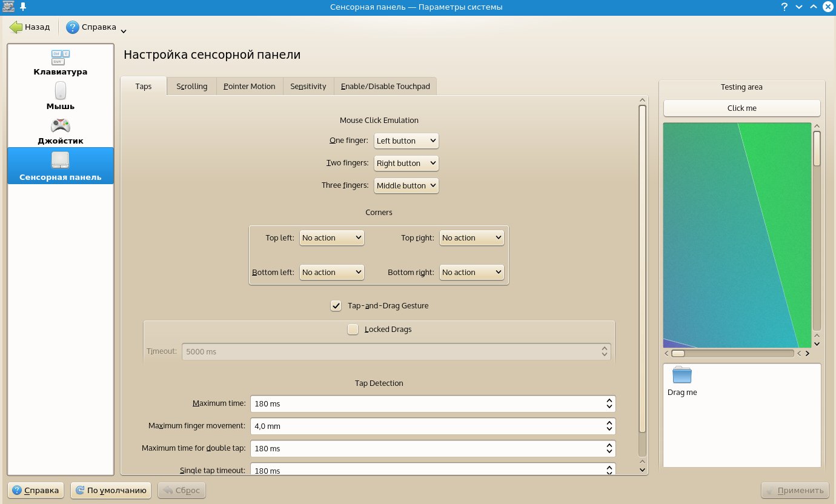
Task: Click the pin icon in title bar
Action: point(23,7)
